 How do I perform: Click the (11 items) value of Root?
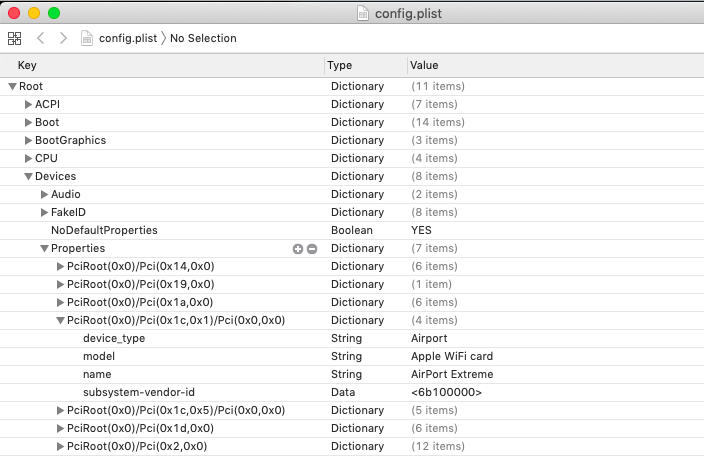tap(438, 86)
